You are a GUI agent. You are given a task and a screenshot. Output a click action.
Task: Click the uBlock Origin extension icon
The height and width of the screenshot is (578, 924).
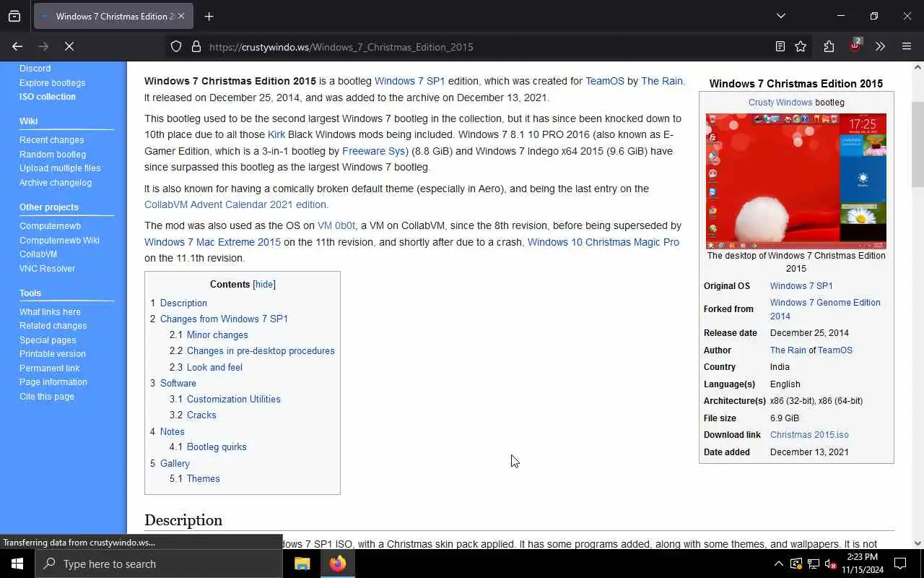click(x=855, y=46)
